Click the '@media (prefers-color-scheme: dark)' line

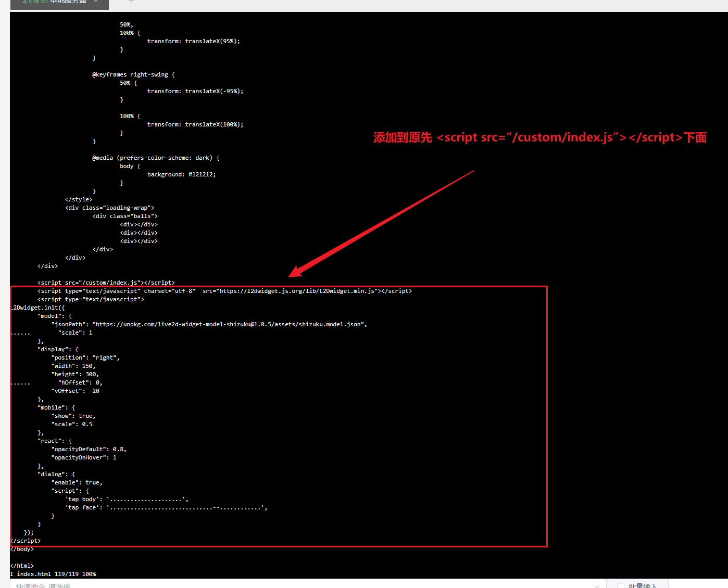pyautogui.click(x=156, y=158)
